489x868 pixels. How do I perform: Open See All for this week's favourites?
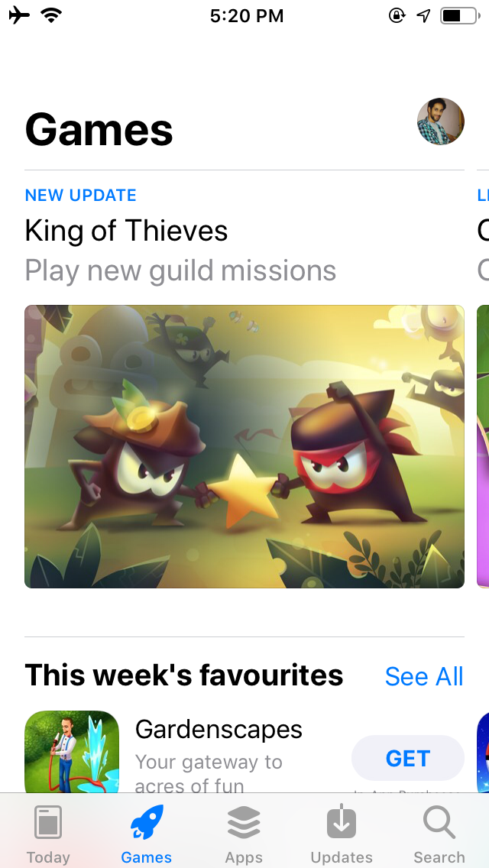click(x=424, y=676)
